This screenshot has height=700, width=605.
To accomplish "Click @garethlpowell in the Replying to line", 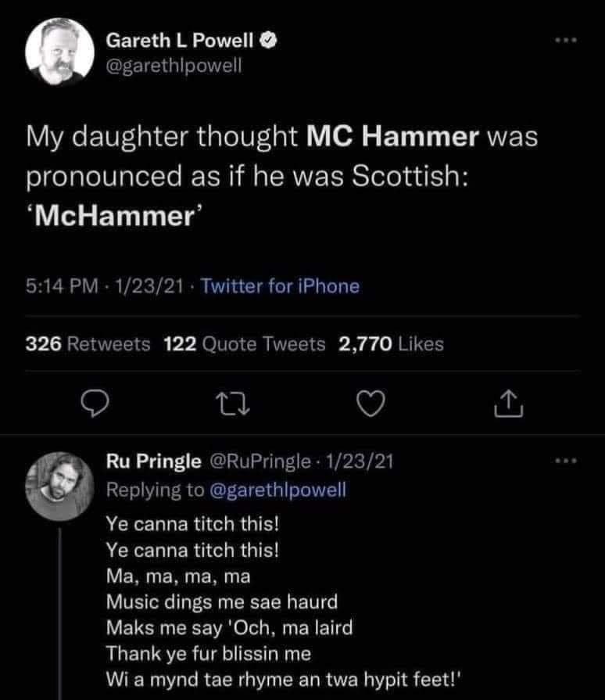I will point(279,490).
